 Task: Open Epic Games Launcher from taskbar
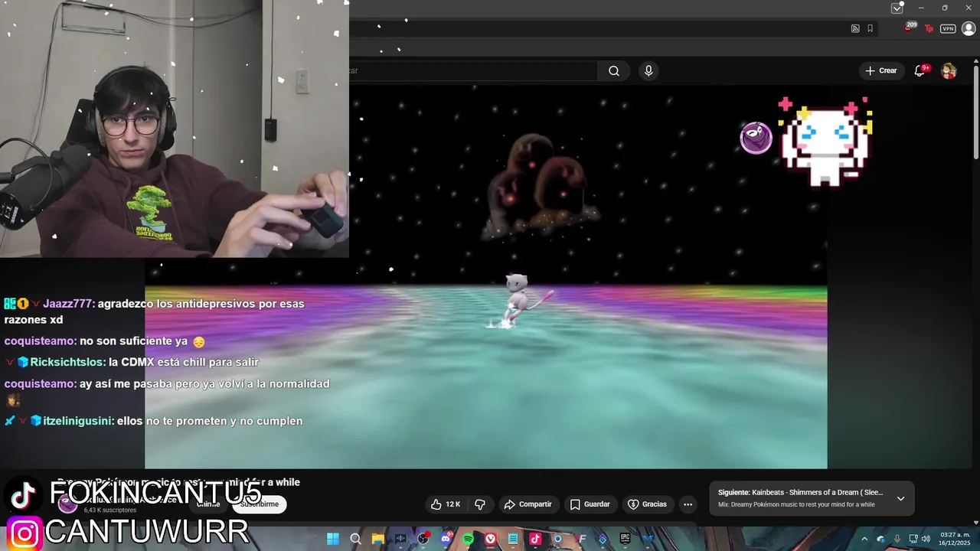(626, 539)
